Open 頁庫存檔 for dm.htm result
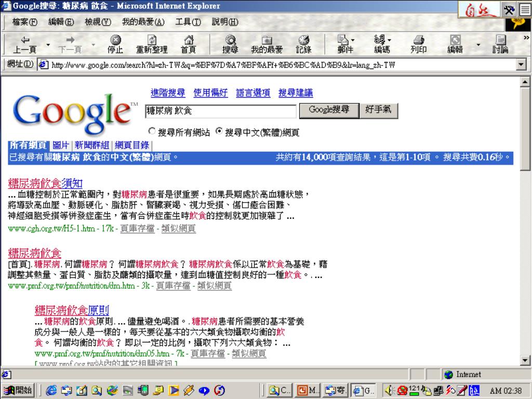Viewport: 532px width, 399px height. tap(173, 286)
